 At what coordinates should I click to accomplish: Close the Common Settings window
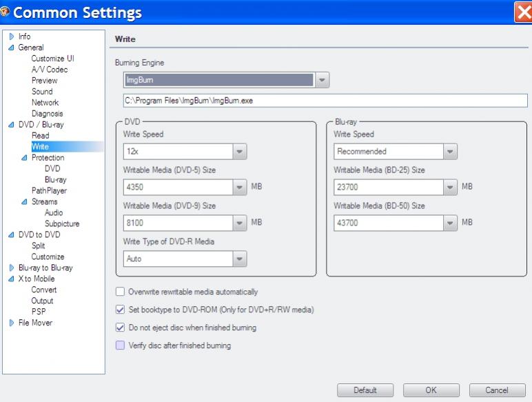click(524, 12)
